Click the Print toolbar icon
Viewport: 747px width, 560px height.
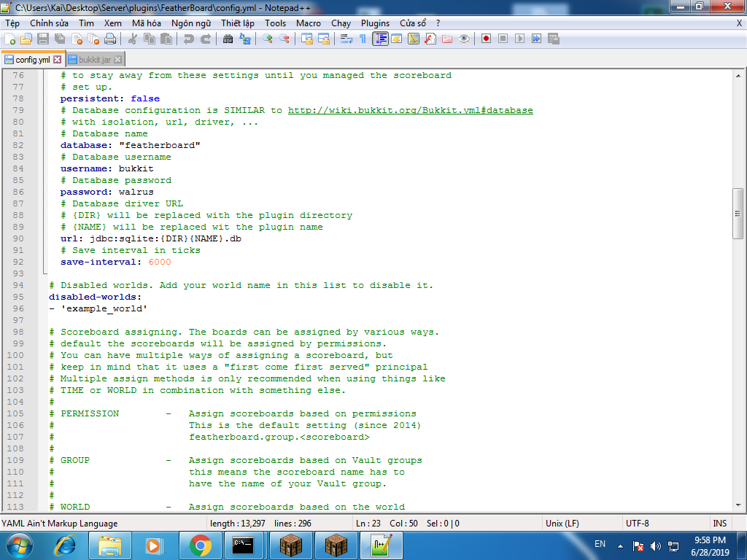coord(110,39)
